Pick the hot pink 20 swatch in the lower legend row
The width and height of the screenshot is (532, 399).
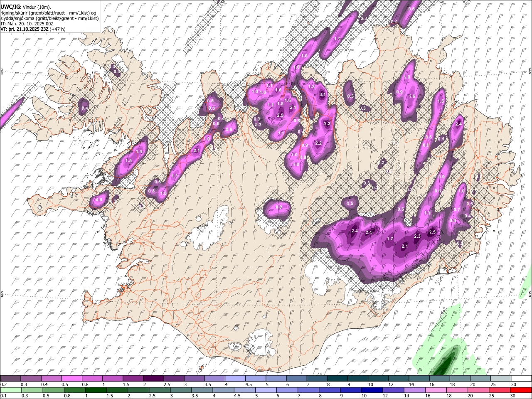coord(478,390)
